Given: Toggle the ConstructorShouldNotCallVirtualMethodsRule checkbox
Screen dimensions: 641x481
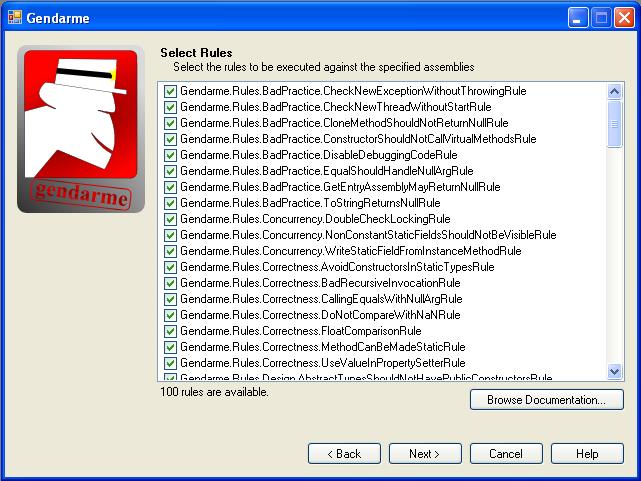Looking at the screenshot, I should pyautogui.click(x=170, y=139).
